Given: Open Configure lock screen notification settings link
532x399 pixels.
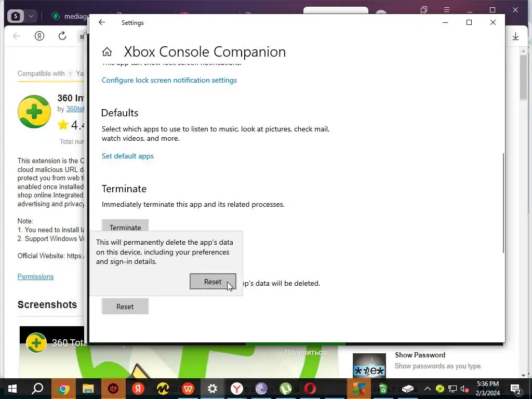Looking at the screenshot, I should coord(169,80).
